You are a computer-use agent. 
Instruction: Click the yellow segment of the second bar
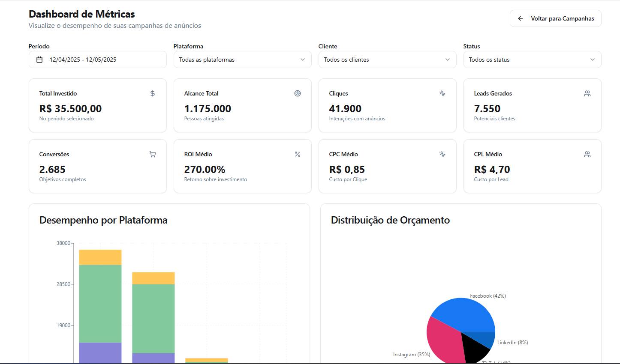[153, 278]
